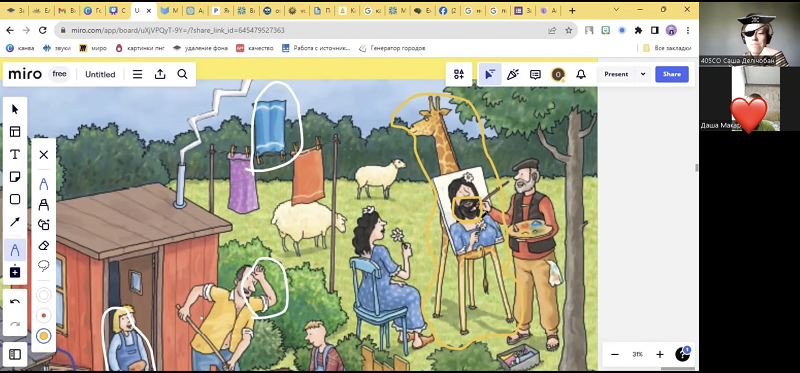The height and width of the screenshot is (373, 800).
Task: Select the Sticky note tool
Action: (15, 177)
